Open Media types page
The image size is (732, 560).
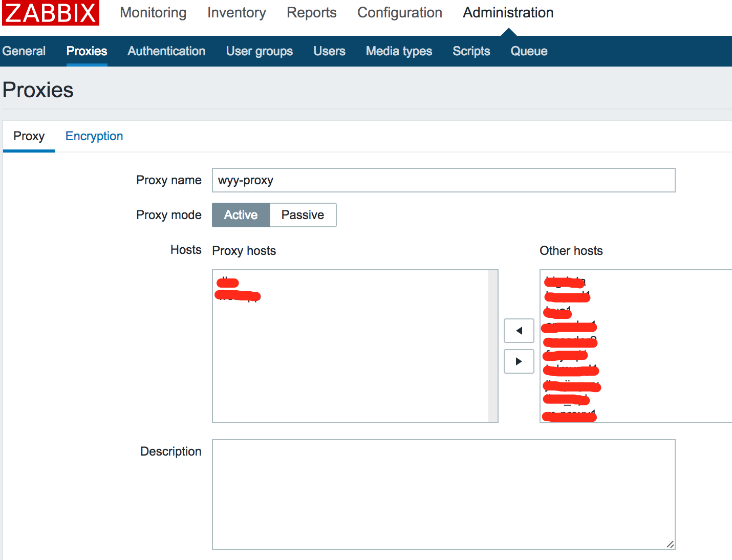(399, 51)
